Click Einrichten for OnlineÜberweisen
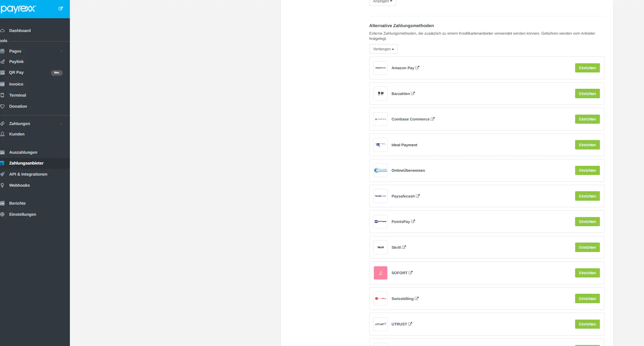 point(587,170)
